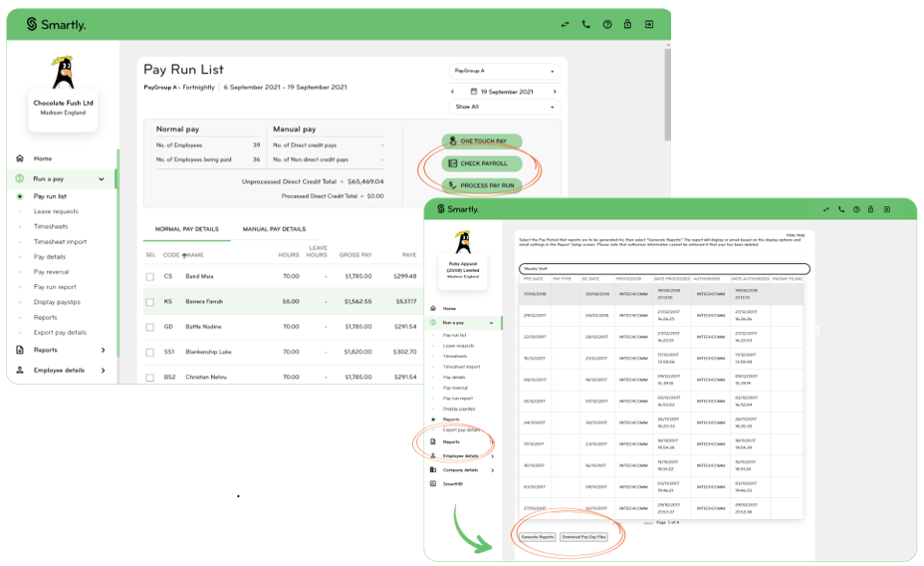Click Barrera Farrah's gross pay of $1,562.55
The height and width of the screenshot is (566, 924).
pos(358,302)
